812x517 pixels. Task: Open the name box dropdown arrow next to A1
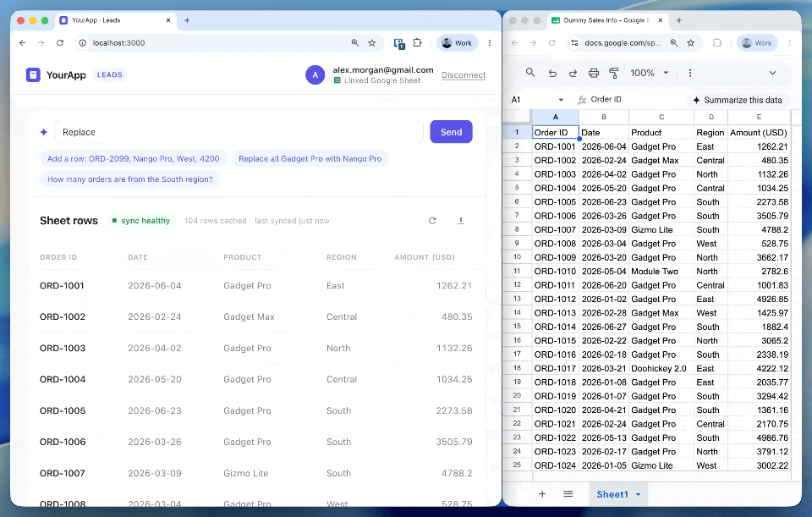[x=561, y=100]
